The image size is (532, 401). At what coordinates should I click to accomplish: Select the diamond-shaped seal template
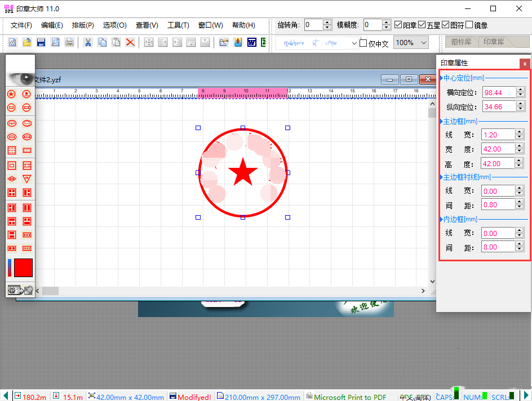pos(11,179)
